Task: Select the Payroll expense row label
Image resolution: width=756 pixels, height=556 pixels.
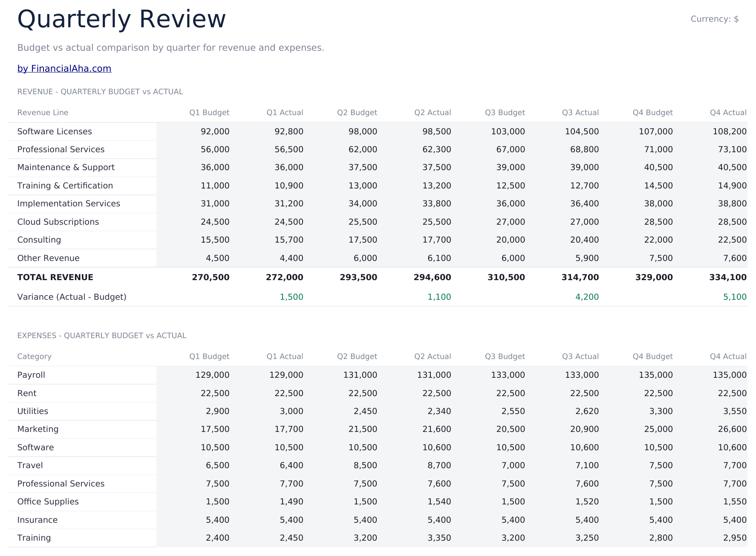Action: (31, 375)
